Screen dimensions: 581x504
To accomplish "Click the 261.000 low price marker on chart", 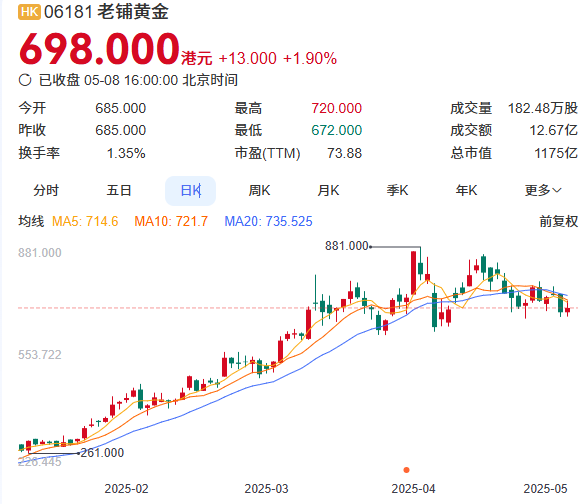I will pos(102,452).
